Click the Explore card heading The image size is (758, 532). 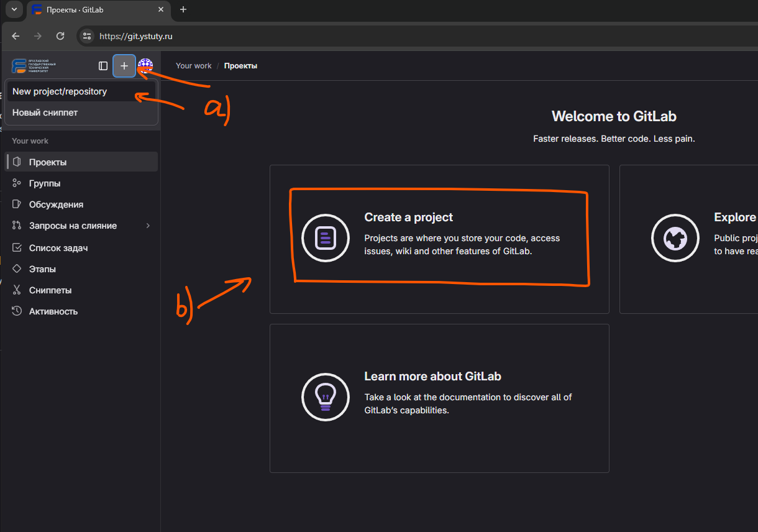(736, 217)
